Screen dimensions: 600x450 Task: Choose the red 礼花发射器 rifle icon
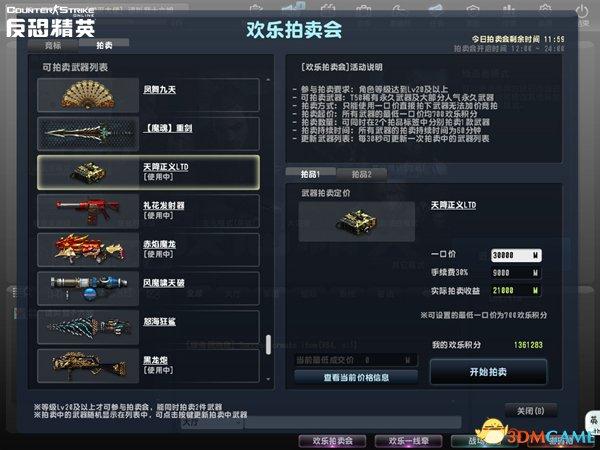point(88,211)
